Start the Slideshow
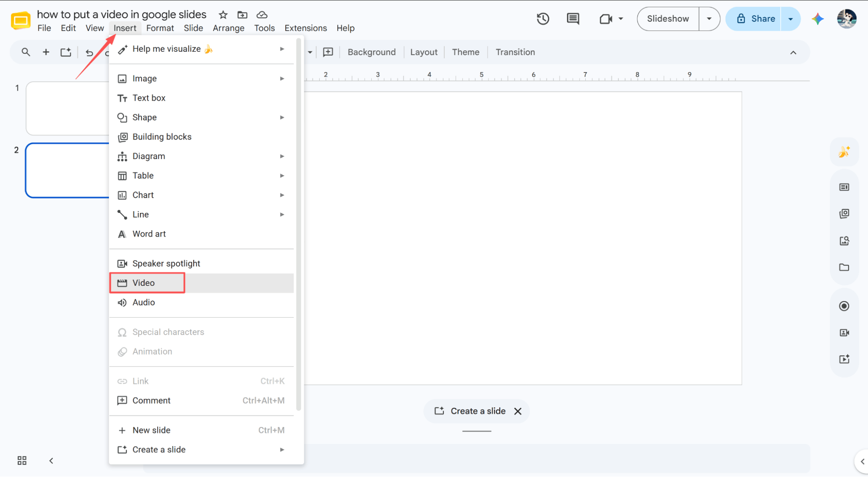The image size is (868, 477). pos(668,19)
